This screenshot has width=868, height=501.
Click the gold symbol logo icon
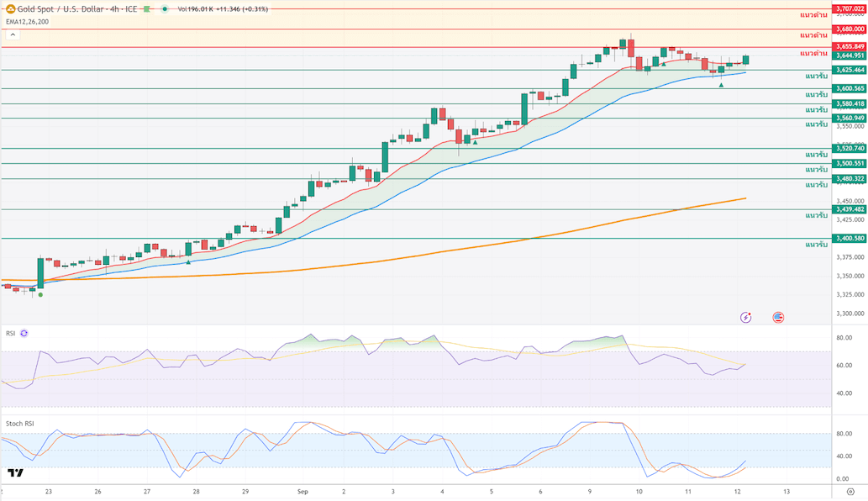click(11, 9)
